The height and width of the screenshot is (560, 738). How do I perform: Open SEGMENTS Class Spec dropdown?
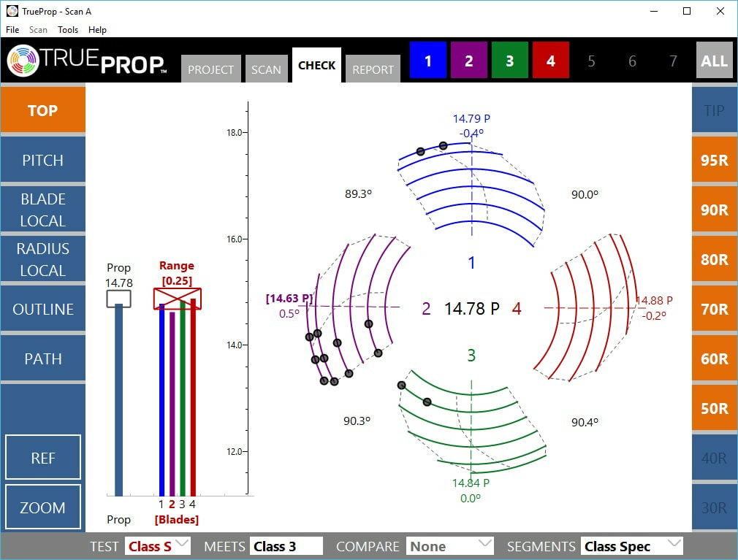[632, 546]
